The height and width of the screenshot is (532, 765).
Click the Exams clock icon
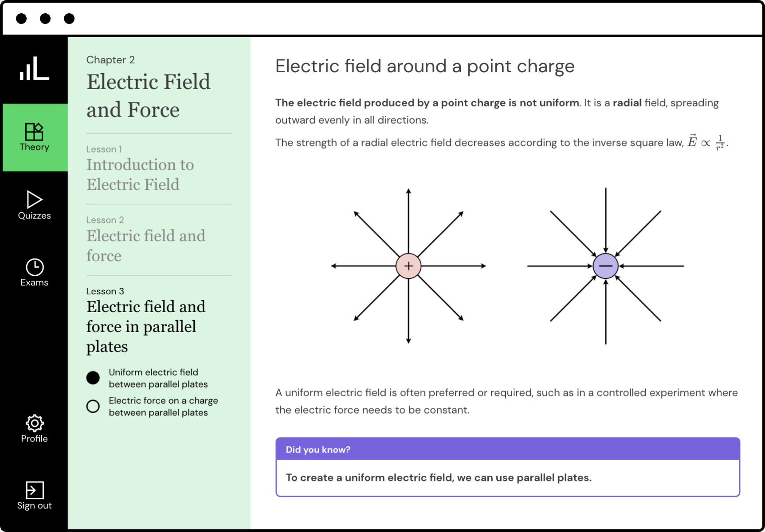point(35,267)
